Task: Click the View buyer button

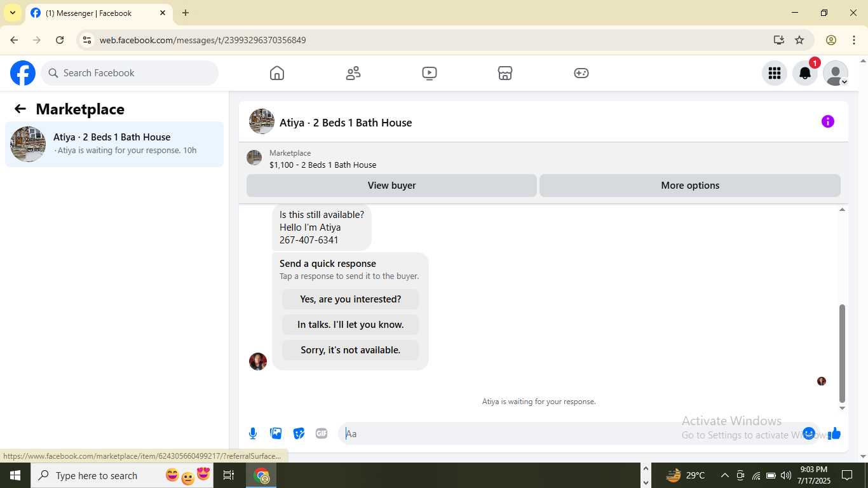Action: tap(391, 186)
